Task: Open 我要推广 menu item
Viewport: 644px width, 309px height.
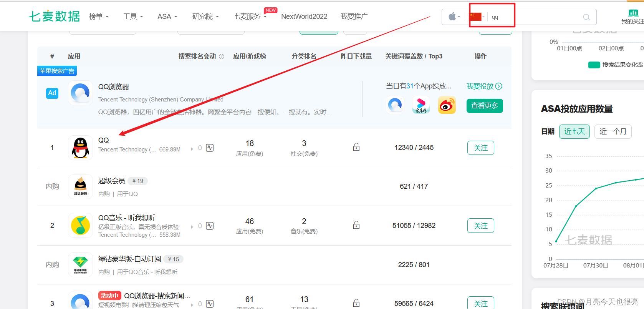Action: tap(354, 17)
